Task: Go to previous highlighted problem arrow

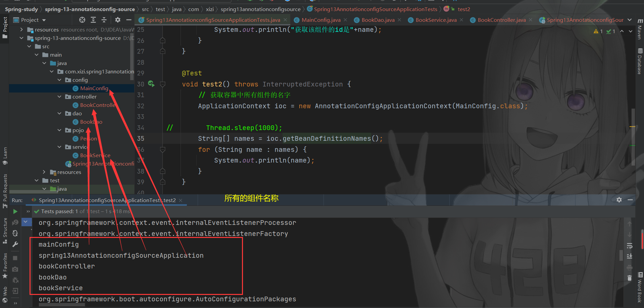Action: [x=622, y=31]
